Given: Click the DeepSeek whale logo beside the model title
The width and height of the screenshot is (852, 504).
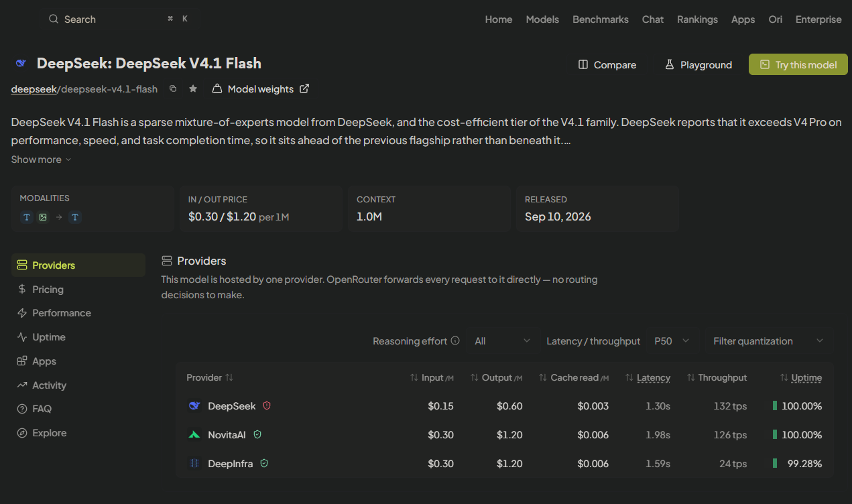Looking at the screenshot, I should (21, 64).
